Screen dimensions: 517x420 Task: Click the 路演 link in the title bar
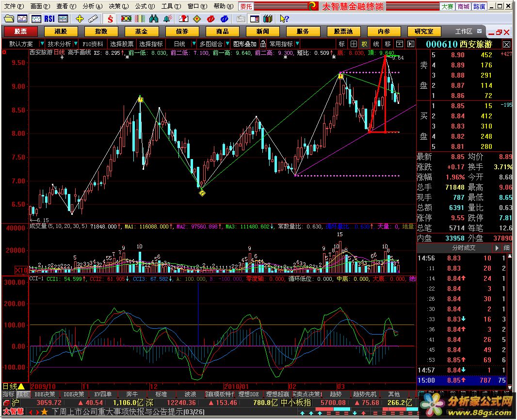pos(479,6)
